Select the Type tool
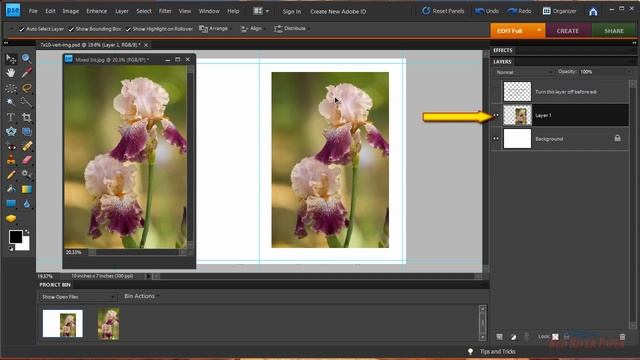The height and width of the screenshot is (360, 640). point(11,117)
